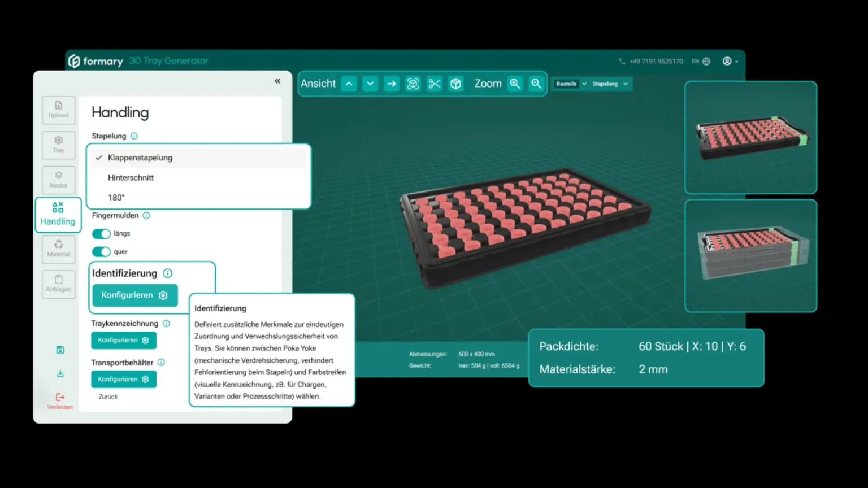Zoom in using the magnifier plus icon
868x488 pixels.
515,83
